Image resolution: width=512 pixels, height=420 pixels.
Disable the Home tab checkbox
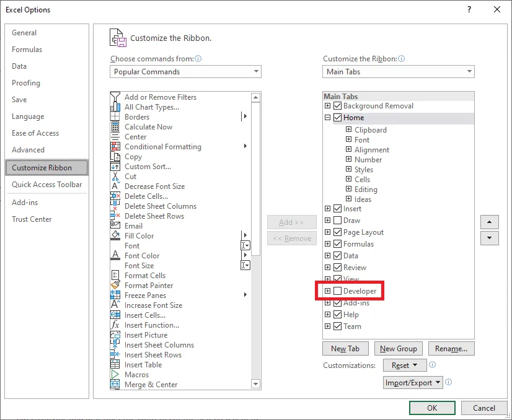tap(337, 118)
